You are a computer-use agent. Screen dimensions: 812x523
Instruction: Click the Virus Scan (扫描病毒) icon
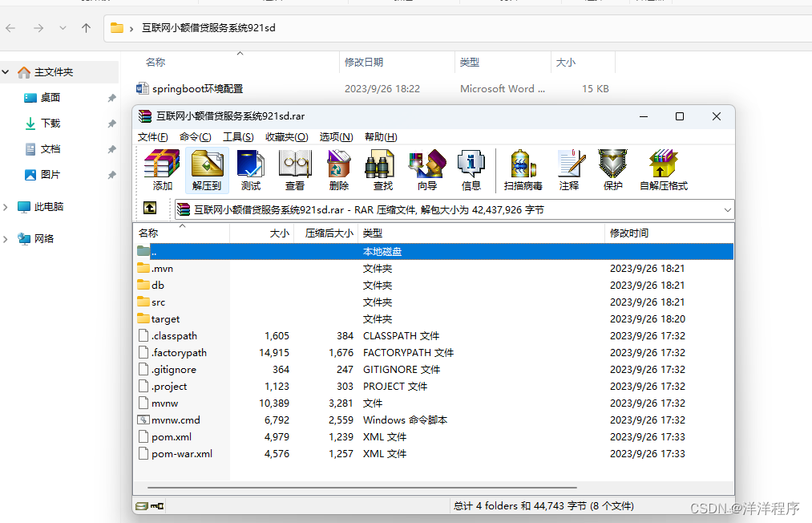coord(523,170)
